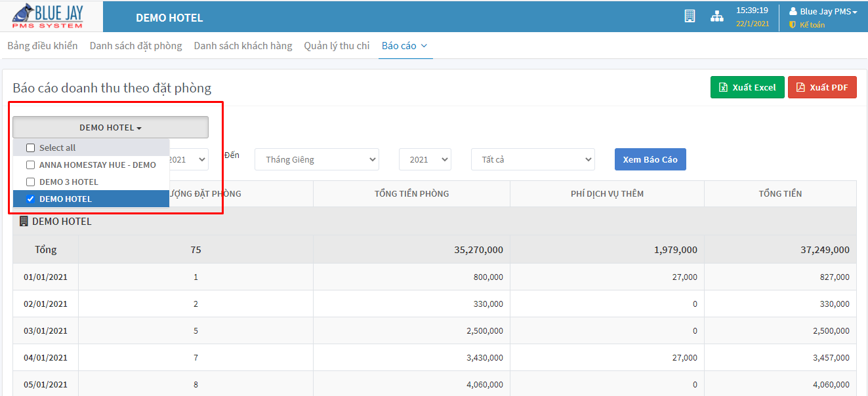The height and width of the screenshot is (396, 868).
Task: Click the hotel building icon in header
Action: tap(690, 16)
